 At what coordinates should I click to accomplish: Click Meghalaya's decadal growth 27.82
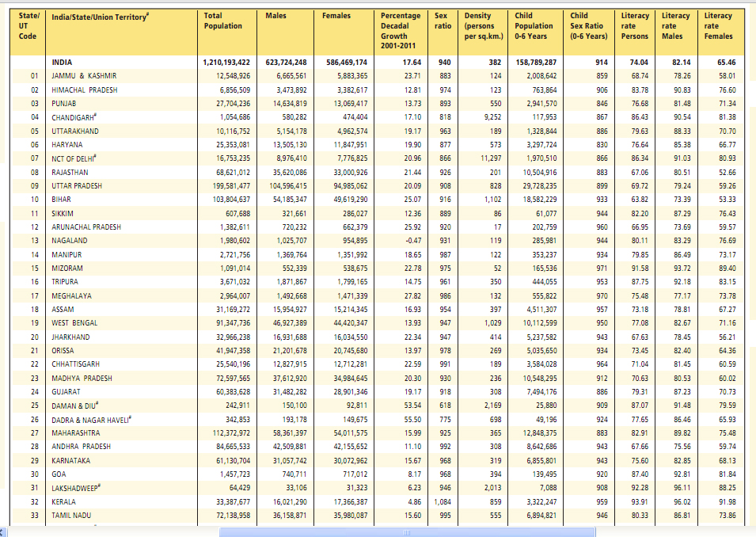coord(412,295)
